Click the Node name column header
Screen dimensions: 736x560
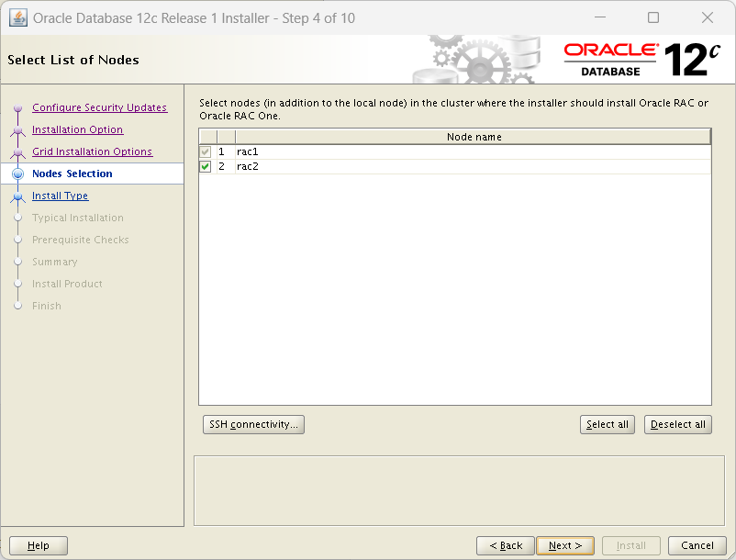(x=474, y=137)
